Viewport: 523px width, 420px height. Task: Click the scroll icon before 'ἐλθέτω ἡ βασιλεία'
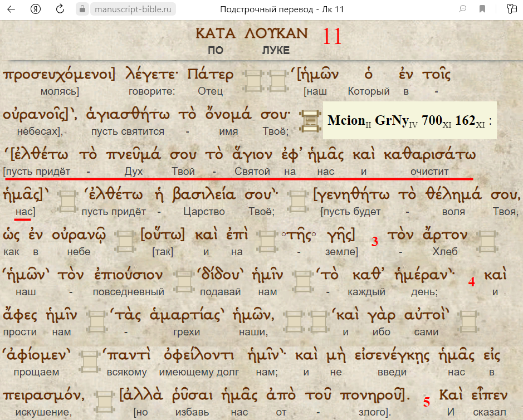tap(67, 201)
